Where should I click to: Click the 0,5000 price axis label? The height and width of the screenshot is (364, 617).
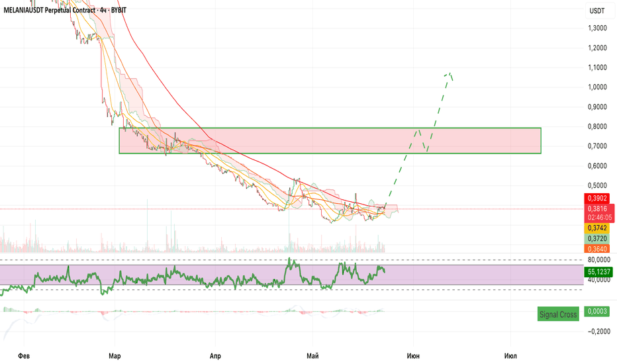597,185
